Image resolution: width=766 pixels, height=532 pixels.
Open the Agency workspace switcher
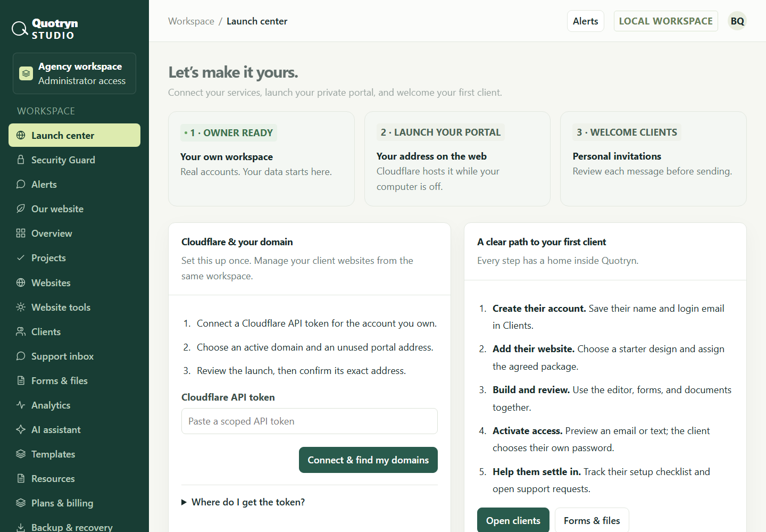74,73
